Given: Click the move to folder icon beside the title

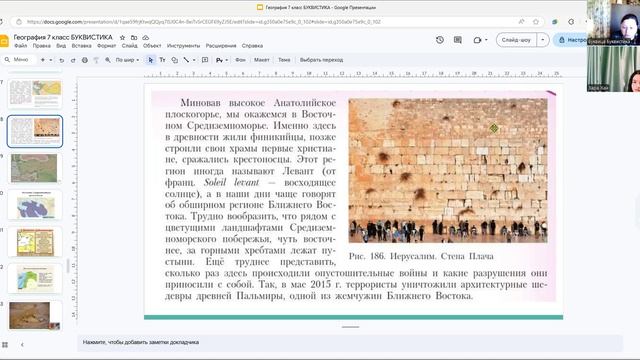Looking at the screenshot, I should pos(134,37).
